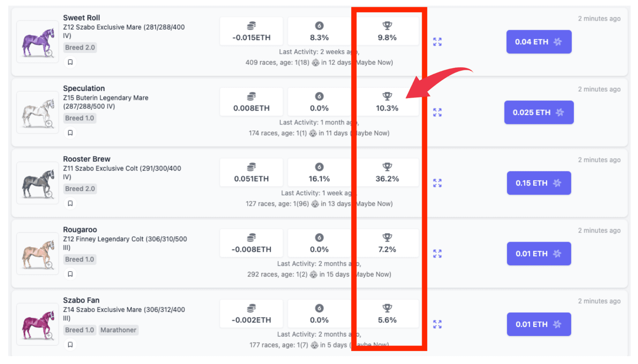The image size is (638, 364).
Task: Toggle bookmark for Speculation horse
Action: [70, 133]
